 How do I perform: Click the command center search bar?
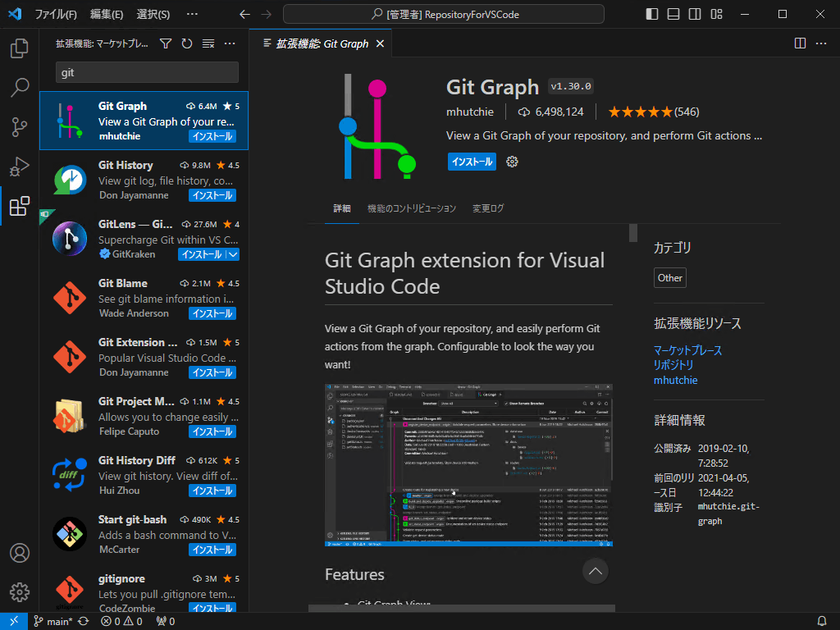(x=444, y=15)
